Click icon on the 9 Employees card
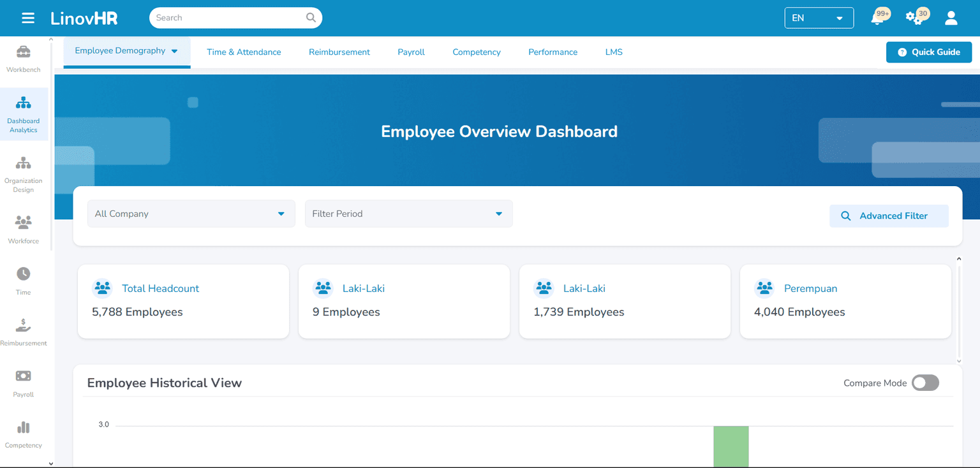Image resolution: width=980 pixels, height=468 pixels. click(323, 288)
